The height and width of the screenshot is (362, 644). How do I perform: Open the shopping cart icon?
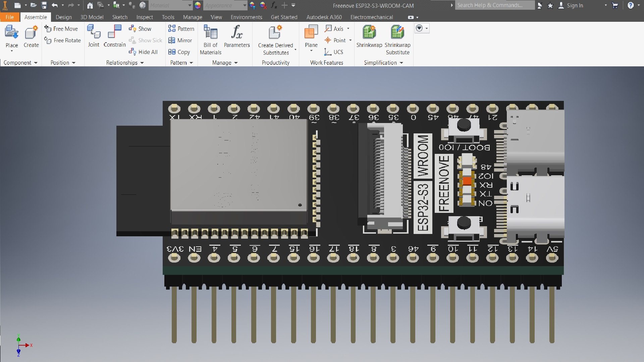615,5
